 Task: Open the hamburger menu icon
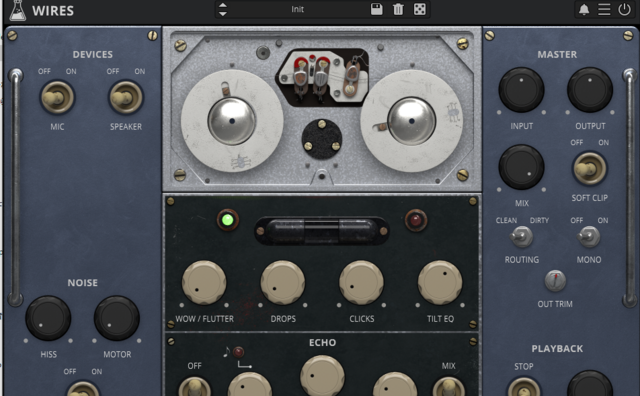click(x=604, y=9)
